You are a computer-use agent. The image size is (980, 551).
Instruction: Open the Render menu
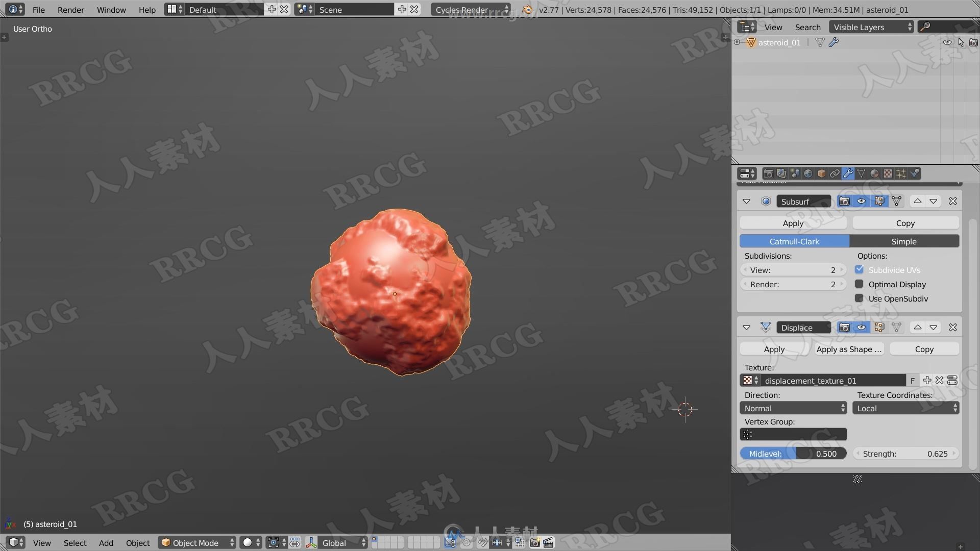pyautogui.click(x=70, y=9)
